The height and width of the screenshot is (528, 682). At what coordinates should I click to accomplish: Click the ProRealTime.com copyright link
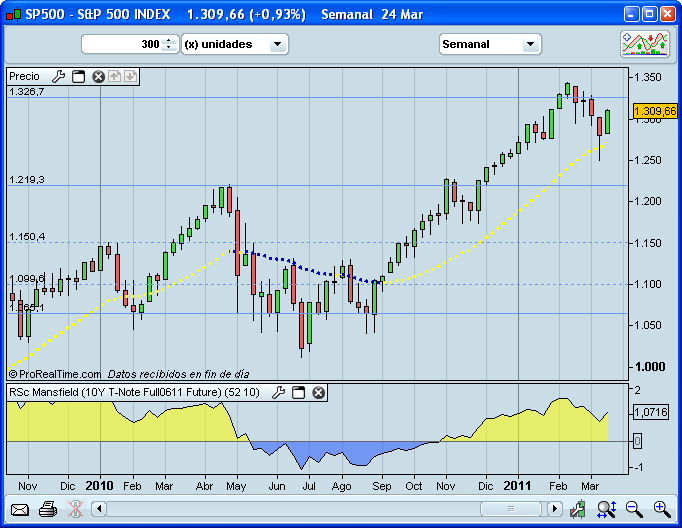pos(55,373)
